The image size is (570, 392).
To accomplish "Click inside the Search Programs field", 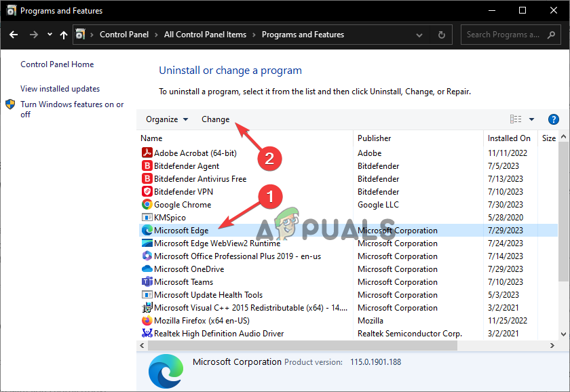I will coord(502,35).
